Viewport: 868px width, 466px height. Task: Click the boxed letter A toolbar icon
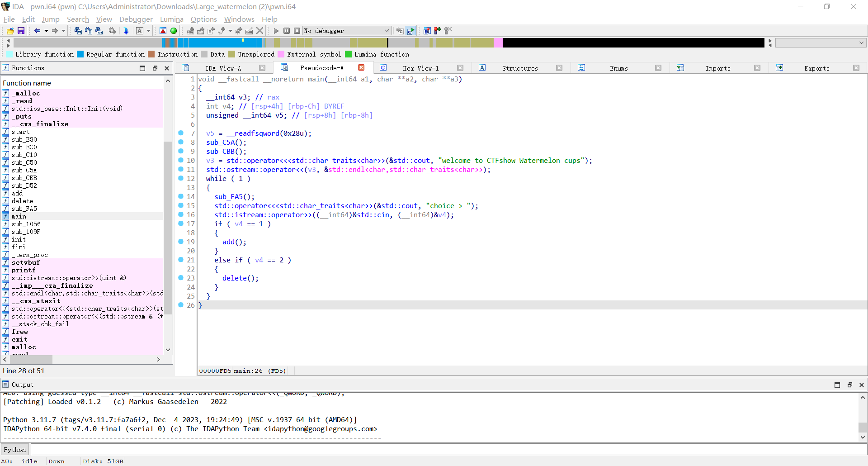tap(140, 31)
